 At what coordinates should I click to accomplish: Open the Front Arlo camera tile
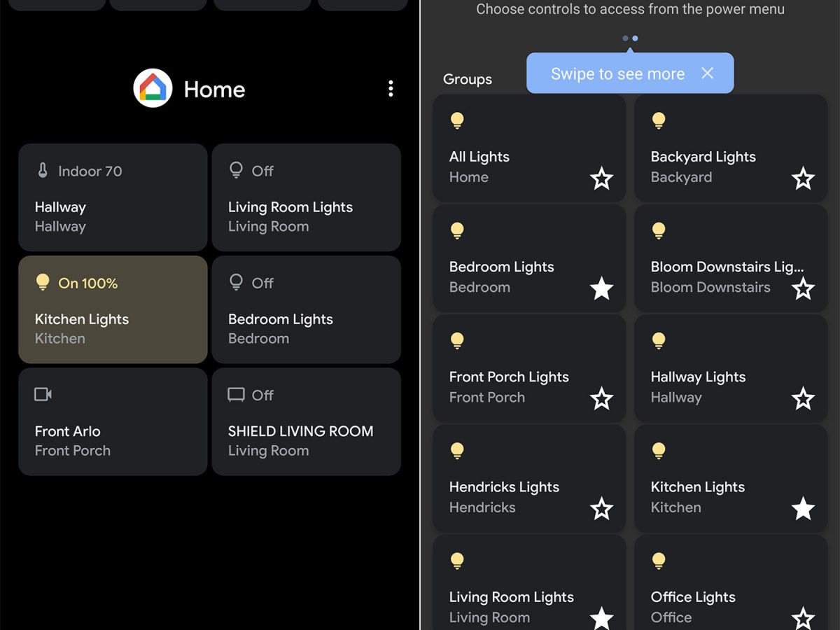(x=113, y=421)
